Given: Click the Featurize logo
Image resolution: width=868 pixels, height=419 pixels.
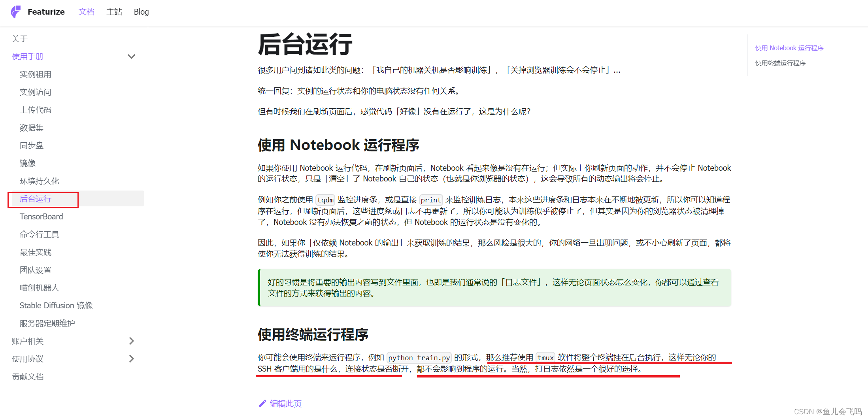Looking at the screenshot, I should point(38,12).
